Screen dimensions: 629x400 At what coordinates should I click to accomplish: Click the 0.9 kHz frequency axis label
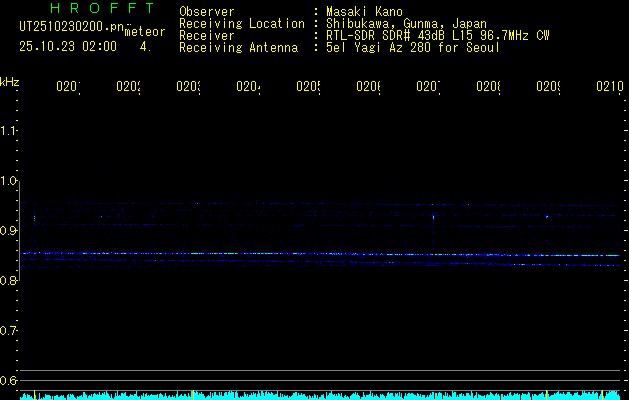8,231
